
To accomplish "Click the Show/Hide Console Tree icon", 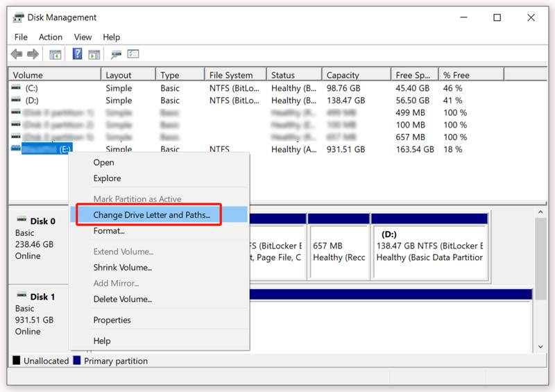I will click(x=55, y=54).
